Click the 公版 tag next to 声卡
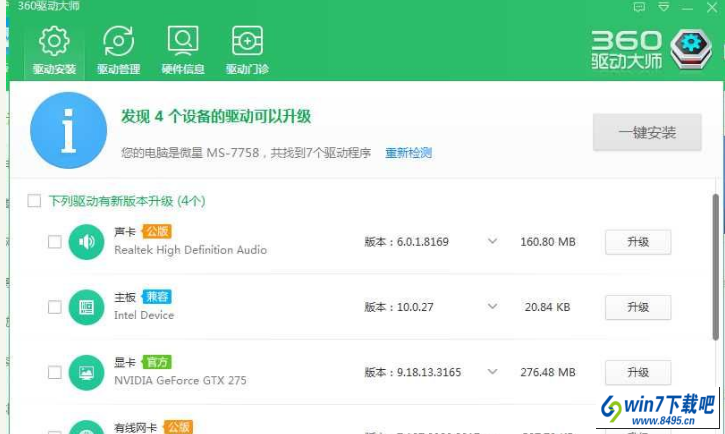 (x=157, y=231)
